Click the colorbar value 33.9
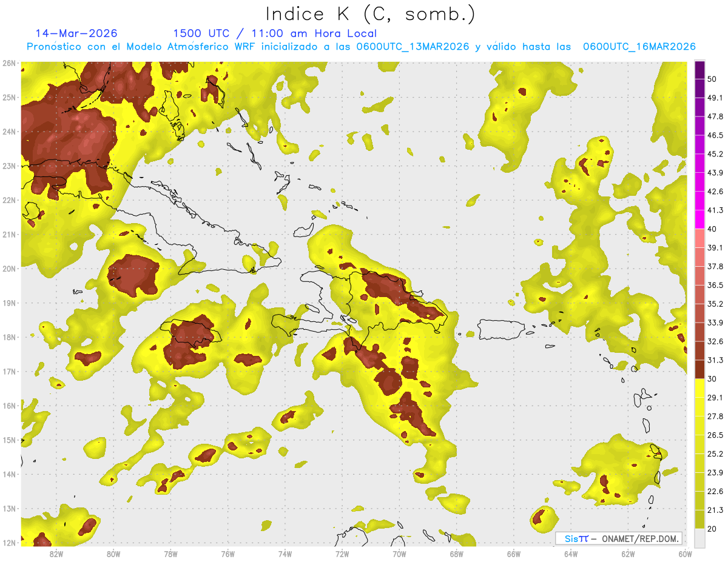Viewport: 728px width, 562px height. (x=715, y=323)
